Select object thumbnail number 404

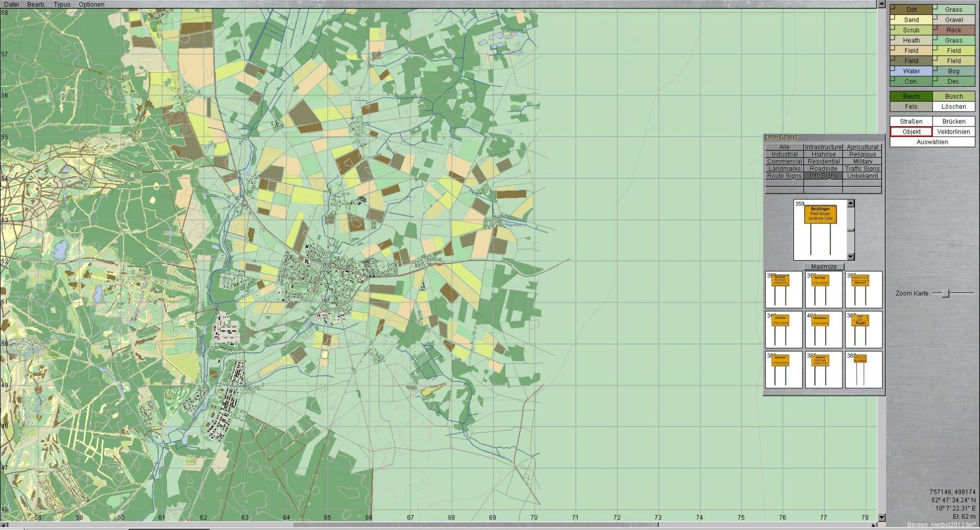pyautogui.click(x=824, y=330)
